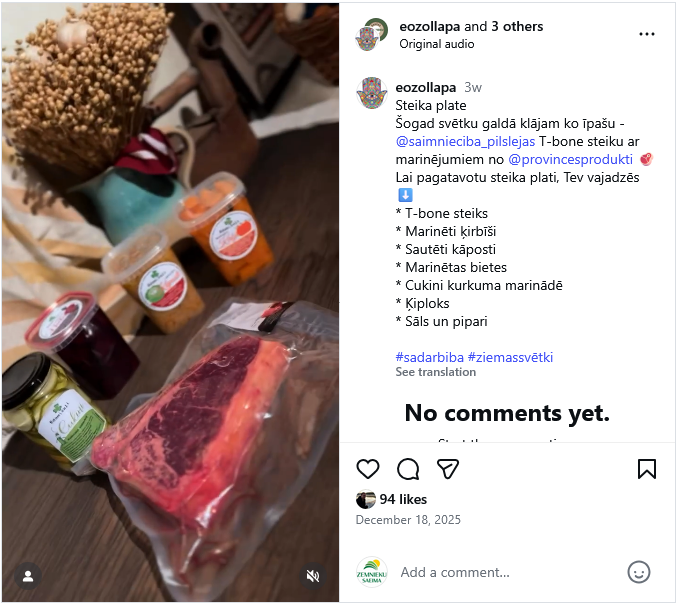The width and height of the screenshot is (681, 608).
Task: Open eozollapa avatar beside caption
Action: [372, 93]
